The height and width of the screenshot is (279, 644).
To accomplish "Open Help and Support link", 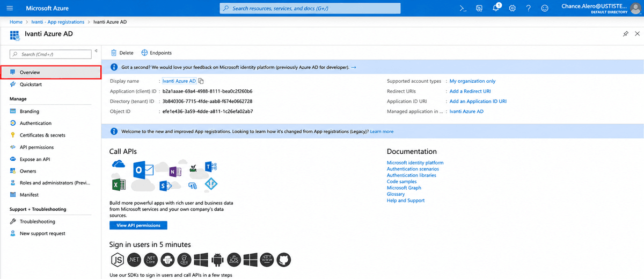I will click(x=406, y=201).
